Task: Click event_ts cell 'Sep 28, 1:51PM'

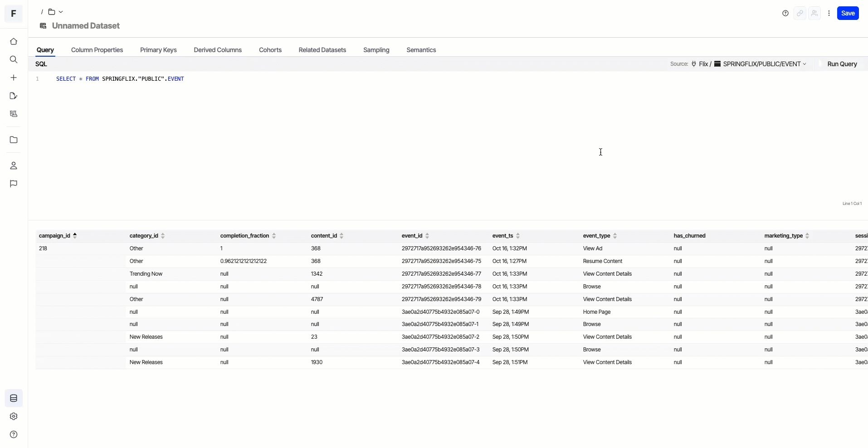Action: click(x=510, y=362)
